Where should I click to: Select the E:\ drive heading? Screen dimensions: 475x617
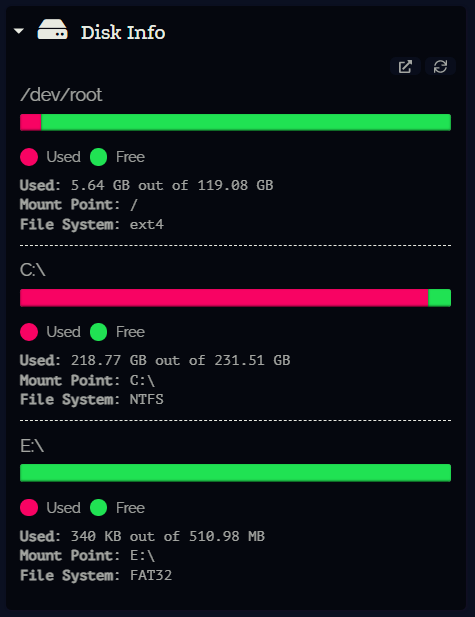(x=32, y=446)
